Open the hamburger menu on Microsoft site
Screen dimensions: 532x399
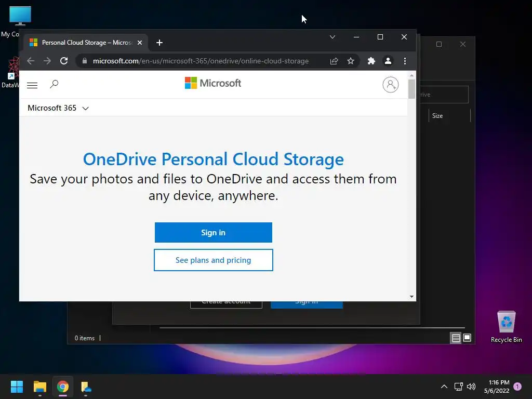[32, 85]
